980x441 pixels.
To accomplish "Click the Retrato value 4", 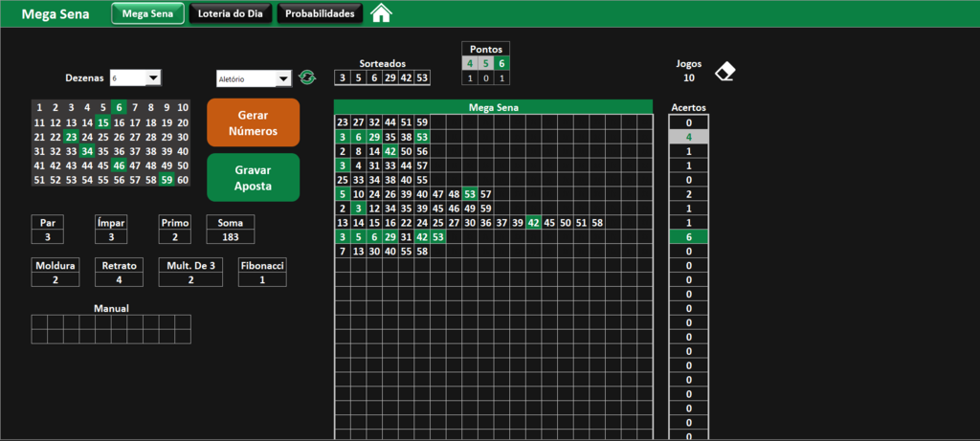I will [120, 280].
